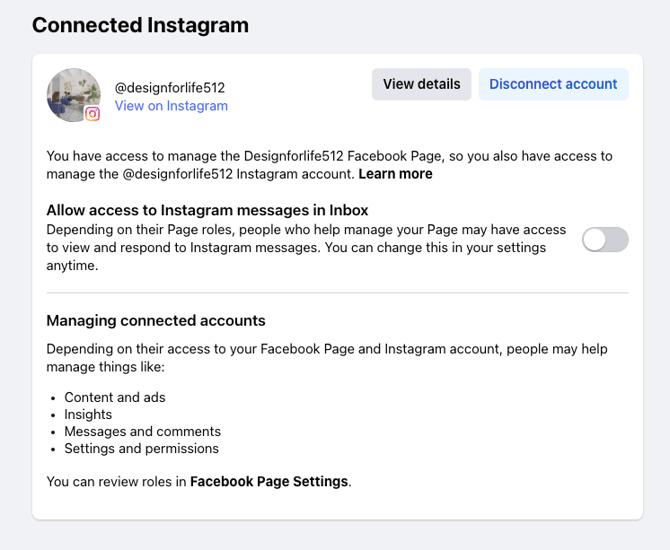The height and width of the screenshot is (550, 670).
Task: Click the Content and ads list item
Action: [x=115, y=397]
